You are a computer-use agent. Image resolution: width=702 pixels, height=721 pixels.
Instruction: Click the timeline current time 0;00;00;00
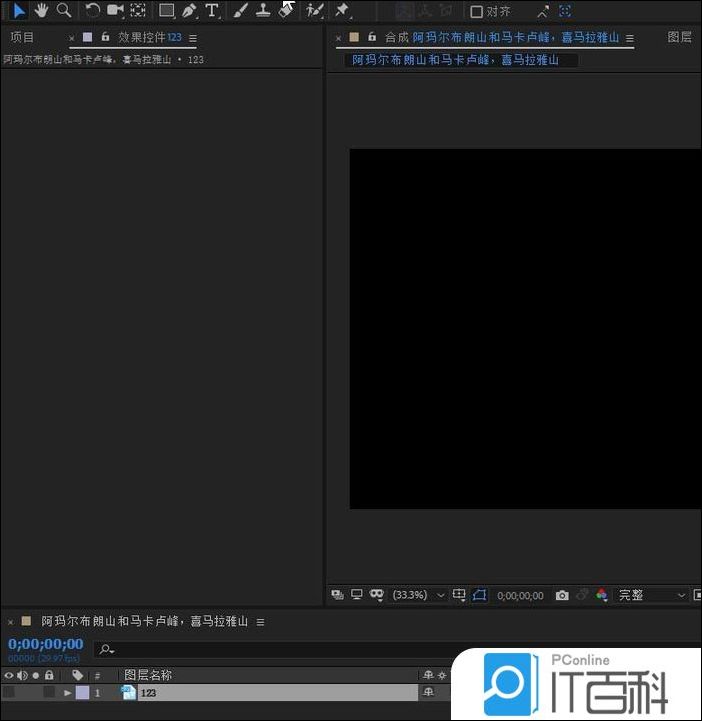tap(46, 644)
